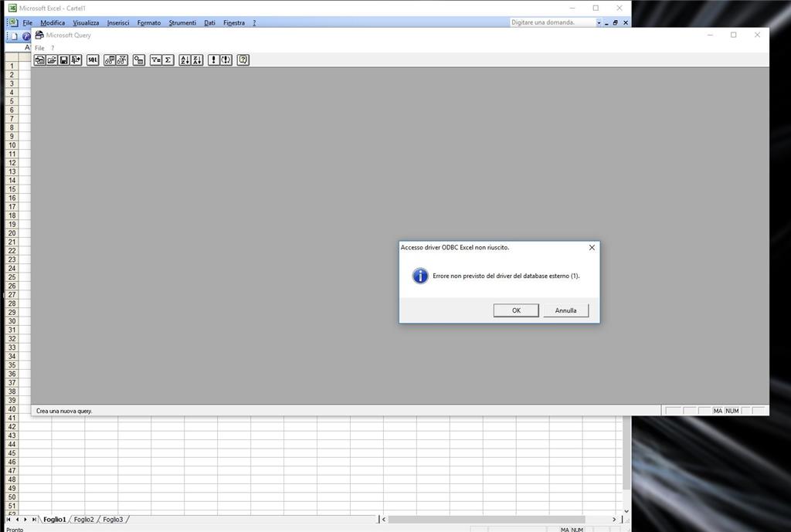The image size is (791, 532).
Task: Click the Help question mark toolbar icon
Action: tap(243, 60)
